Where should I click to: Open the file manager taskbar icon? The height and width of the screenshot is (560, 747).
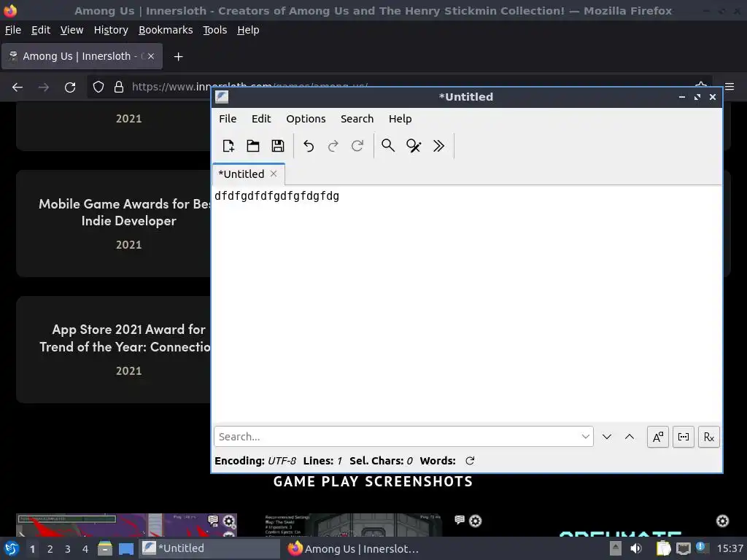tap(105, 548)
